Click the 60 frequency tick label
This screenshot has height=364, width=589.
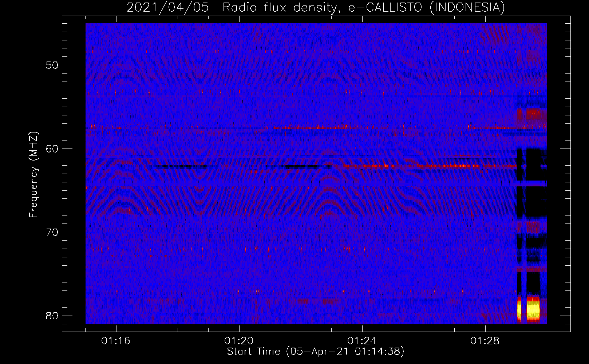tap(52, 149)
